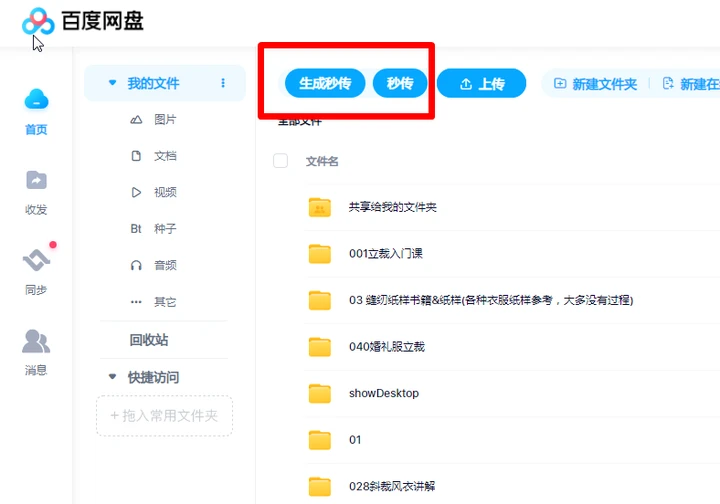Select the showDesktop folder row
720x504 pixels.
(512, 393)
